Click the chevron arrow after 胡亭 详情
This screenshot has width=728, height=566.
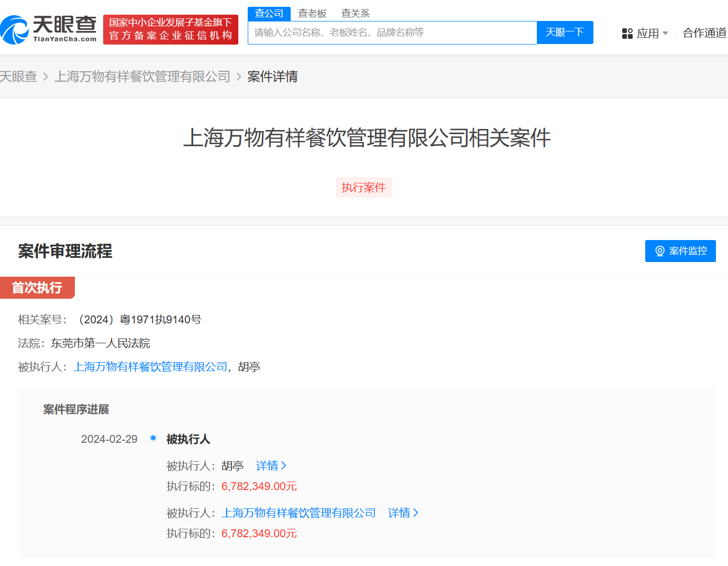pyautogui.click(x=284, y=465)
